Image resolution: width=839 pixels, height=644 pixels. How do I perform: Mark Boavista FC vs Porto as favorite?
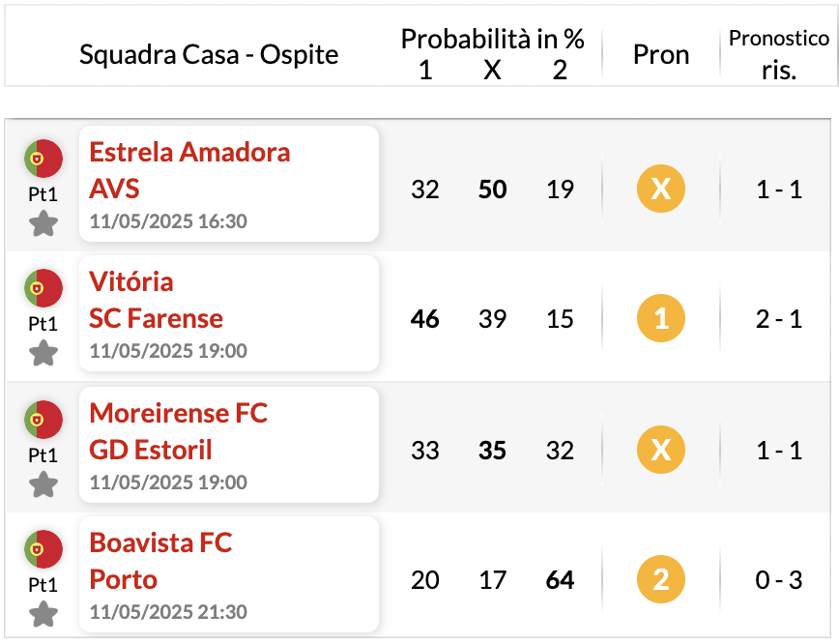(43, 614)
